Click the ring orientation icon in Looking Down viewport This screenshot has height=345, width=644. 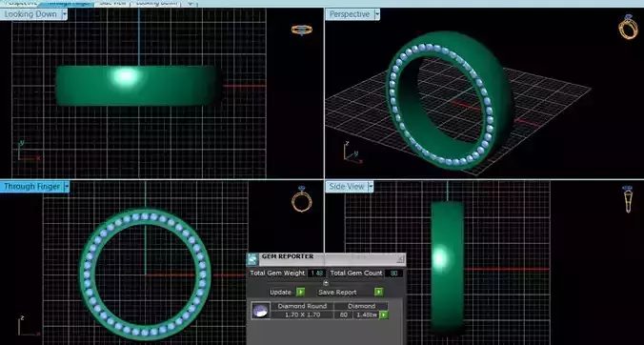pyautogui.click(x=302, y=30)
